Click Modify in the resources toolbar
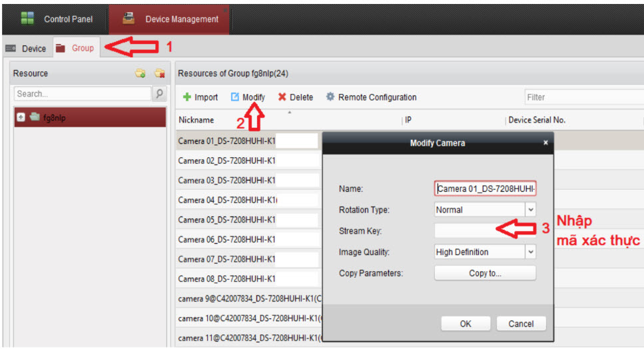This screenshot has width=644, height=349. [248, 97]
